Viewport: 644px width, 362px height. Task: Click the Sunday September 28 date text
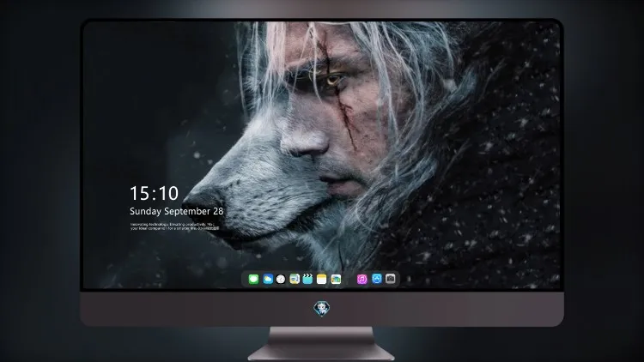(177, 211)
